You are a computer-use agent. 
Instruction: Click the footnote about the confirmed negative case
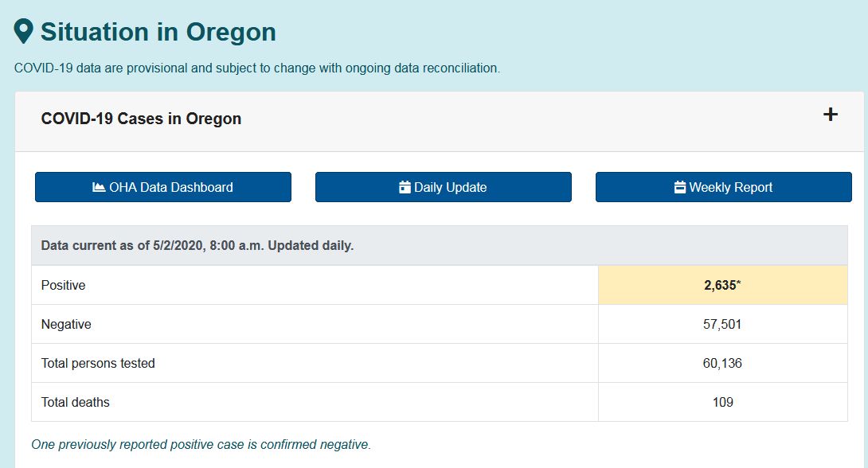pos(201,444)
